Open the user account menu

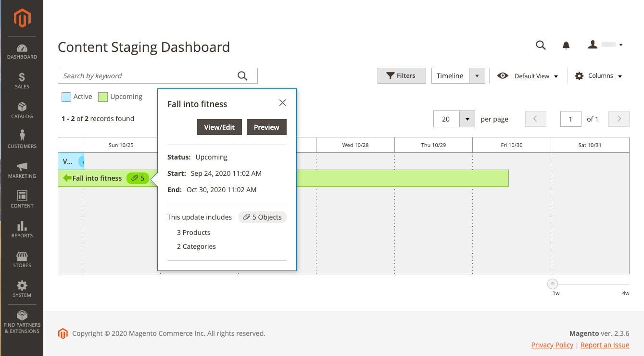click(x=606, y=45)
